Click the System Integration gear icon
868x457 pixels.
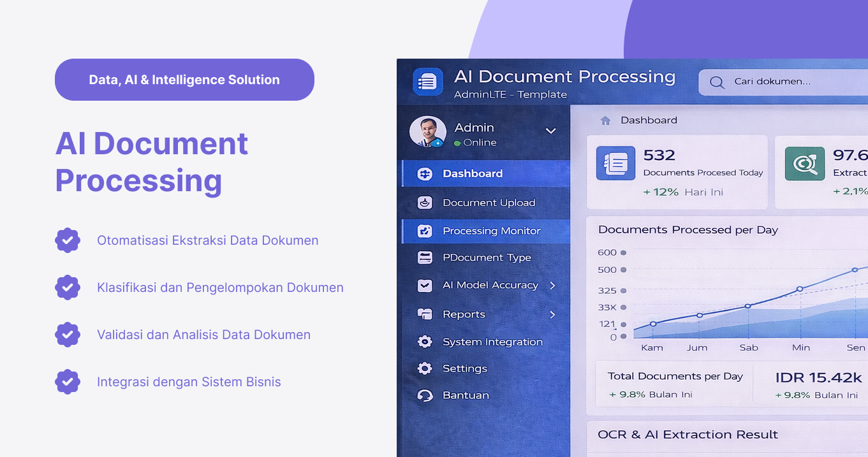tap(425, 342)
